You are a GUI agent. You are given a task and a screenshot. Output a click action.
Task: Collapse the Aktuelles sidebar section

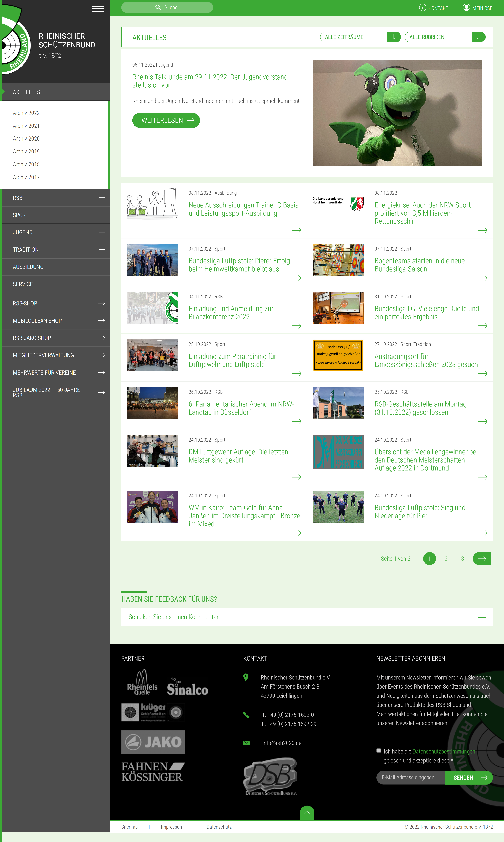(x=102, y=92)
